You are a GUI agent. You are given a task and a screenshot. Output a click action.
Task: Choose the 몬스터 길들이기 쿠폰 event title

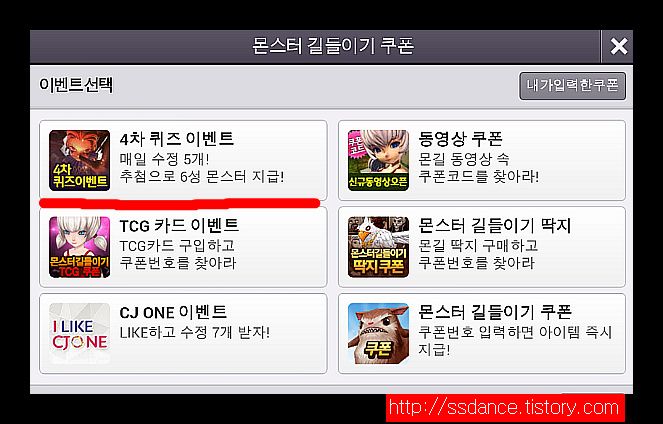point(495,312)
